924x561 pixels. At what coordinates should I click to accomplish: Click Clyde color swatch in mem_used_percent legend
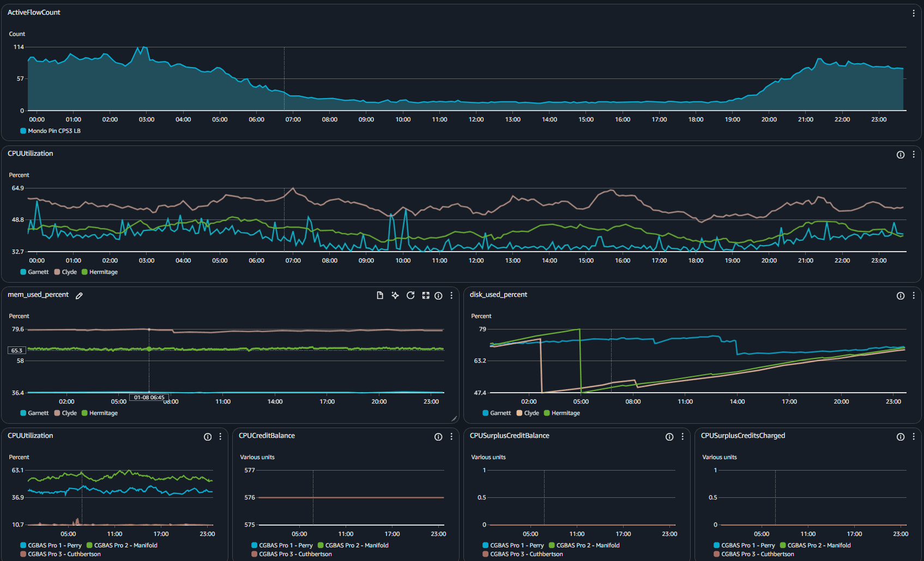[x=57, y=413]
